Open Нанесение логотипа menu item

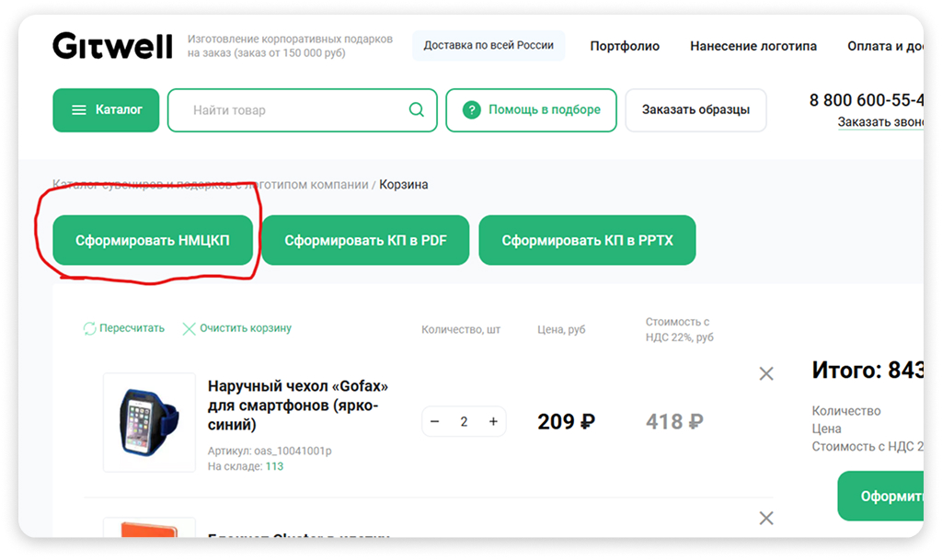(752, 46)
